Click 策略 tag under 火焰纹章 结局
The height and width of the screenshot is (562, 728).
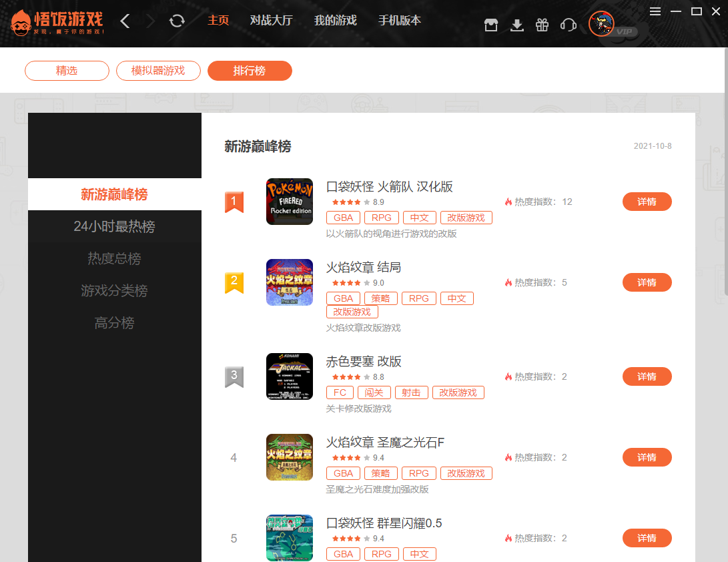tap(381, 298)
